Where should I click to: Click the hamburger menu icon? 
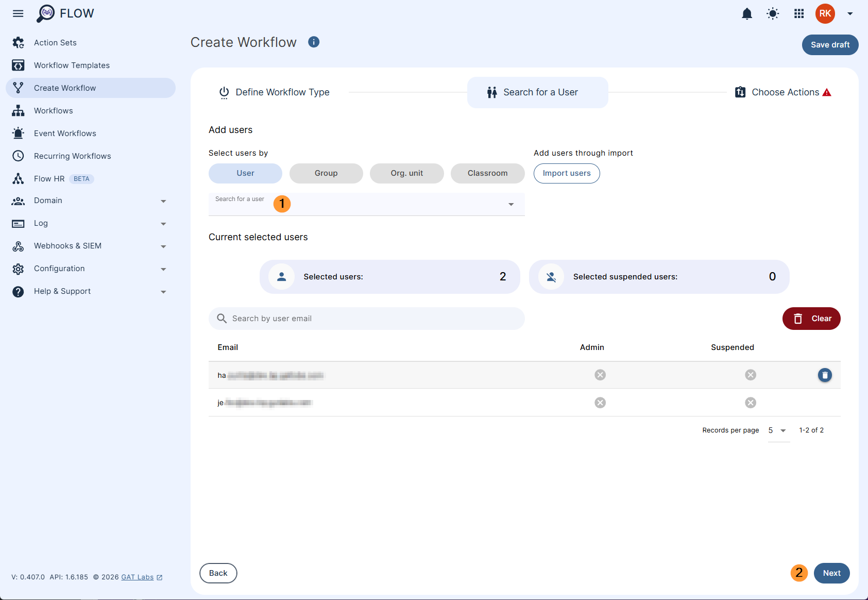[18, 13]
